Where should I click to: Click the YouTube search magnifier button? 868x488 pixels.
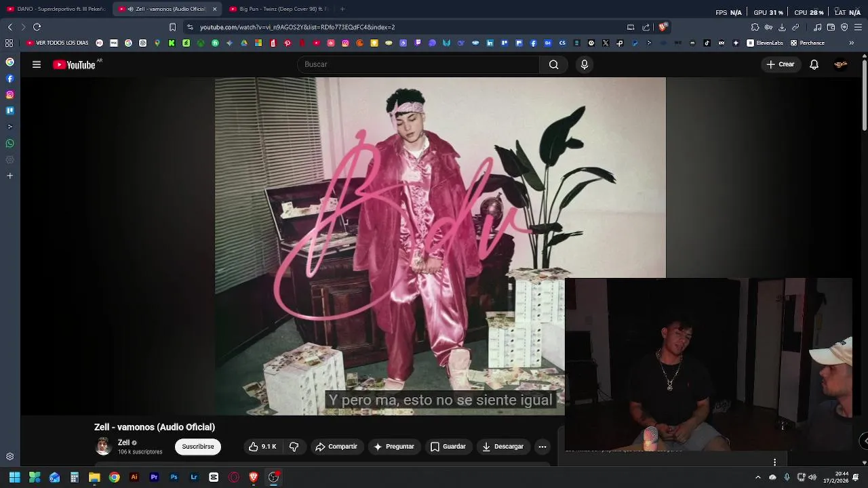553,64
